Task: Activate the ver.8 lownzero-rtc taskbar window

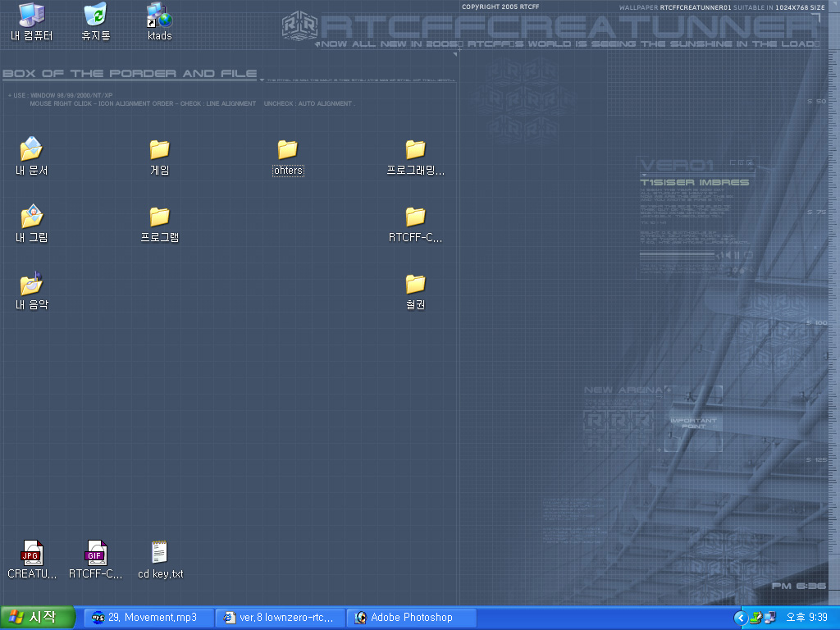Action: [x=280, y=618]
